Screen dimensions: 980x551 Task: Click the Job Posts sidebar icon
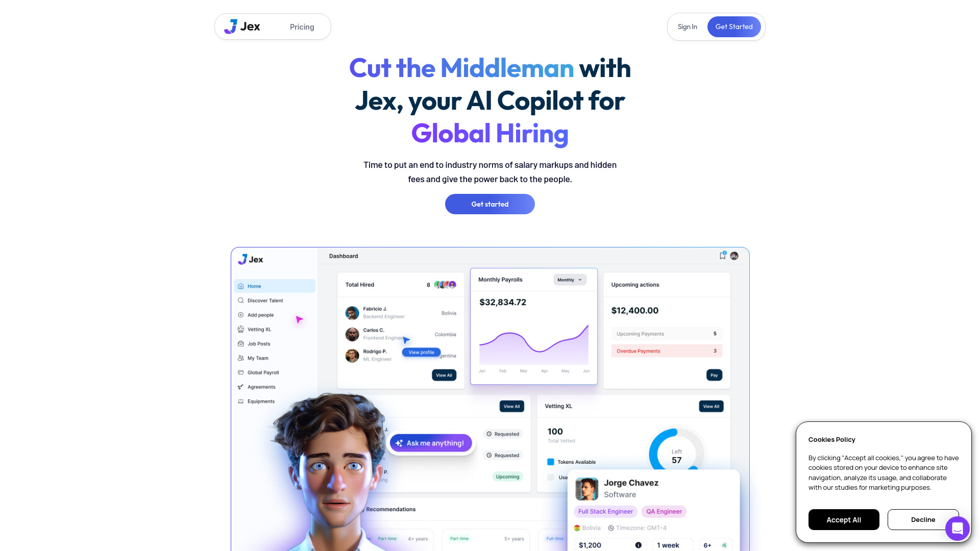pyautogui.click(x=240, y=343)
